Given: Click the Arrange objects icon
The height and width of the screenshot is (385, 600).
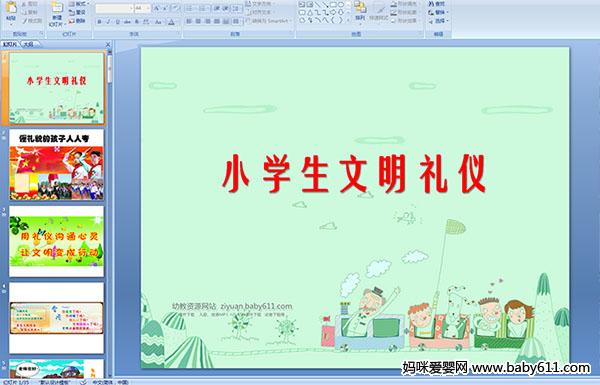Looking at the screenshot, I should [x=360, y=11].
